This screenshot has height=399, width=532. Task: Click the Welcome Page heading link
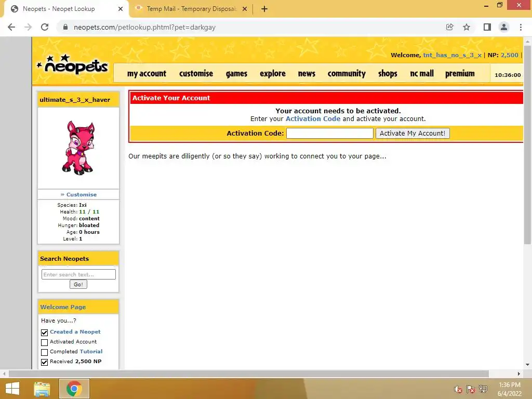pyautogui.click(x=63, y=307)
